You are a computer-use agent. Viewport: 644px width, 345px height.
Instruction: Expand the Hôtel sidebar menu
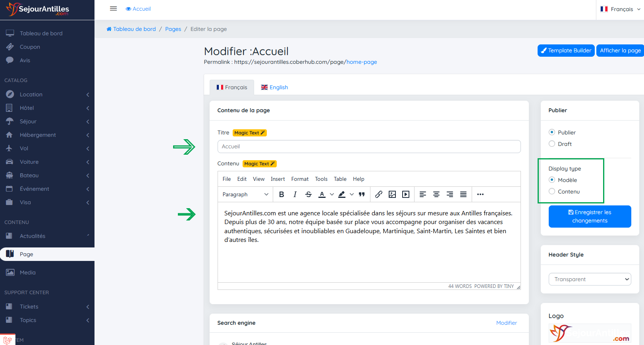(x=47, y=108)
